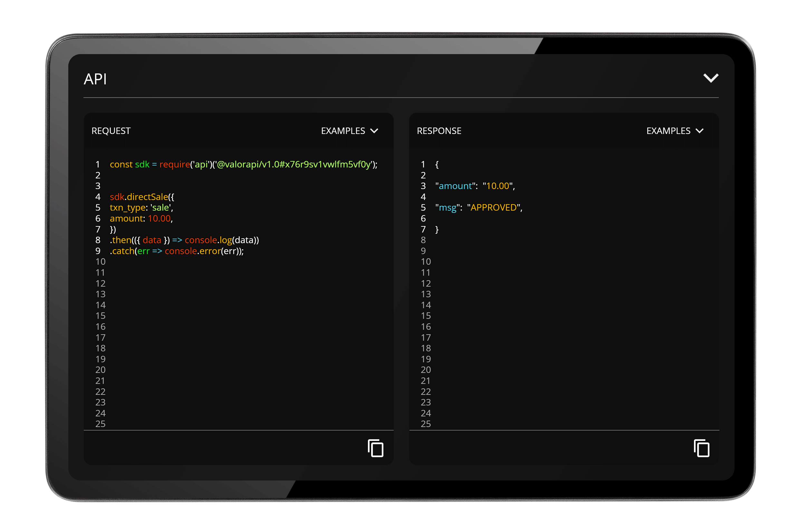Click the amount value 10.00 in request
Image resolution: width=799 pixels, height=532 pixels.
pyautogui.click(x=159, y=218)
